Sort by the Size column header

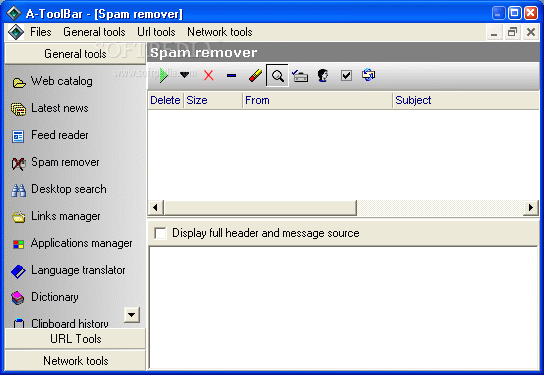213,100
